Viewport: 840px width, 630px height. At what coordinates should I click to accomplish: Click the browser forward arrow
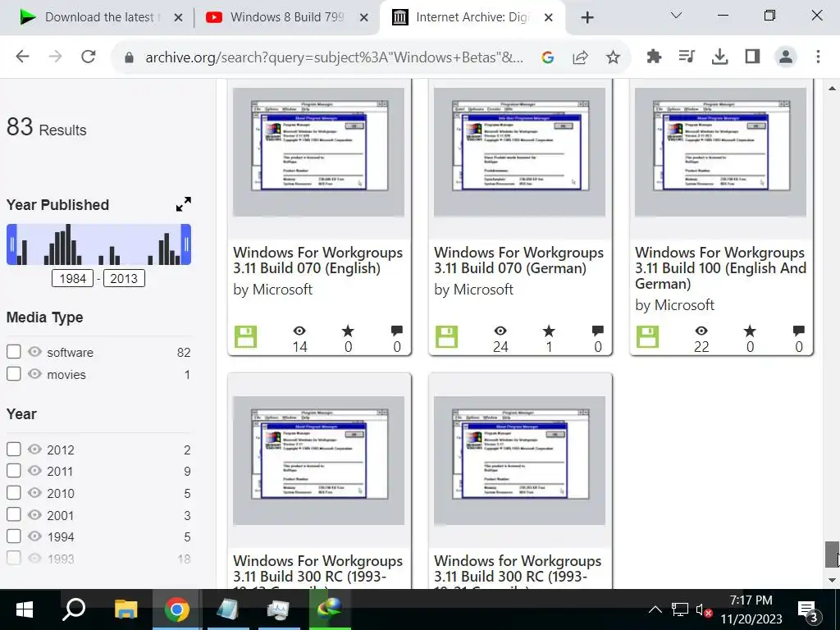tap(55, 57)
